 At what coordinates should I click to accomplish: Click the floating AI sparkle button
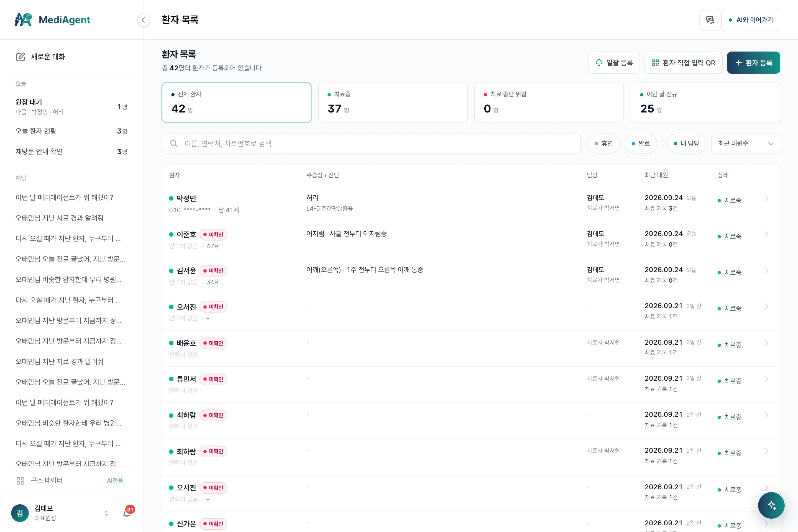pos(771,505)
